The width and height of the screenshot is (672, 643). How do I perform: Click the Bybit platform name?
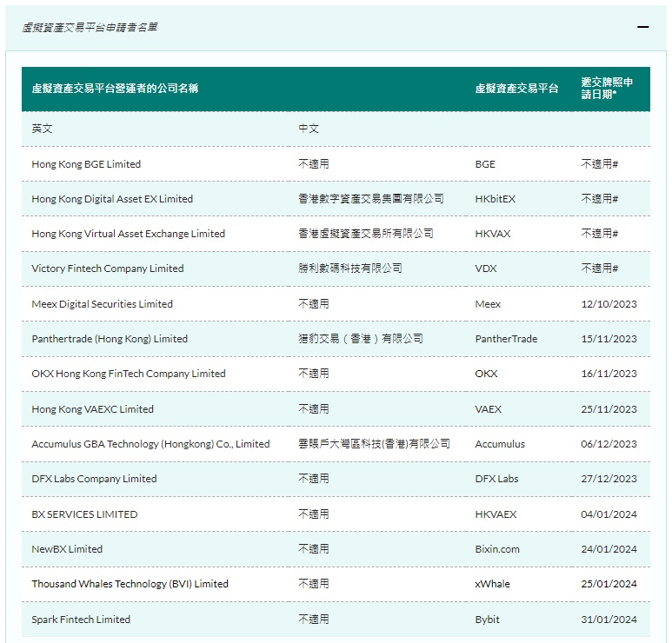pyautogui.click(x=488, y=620)
